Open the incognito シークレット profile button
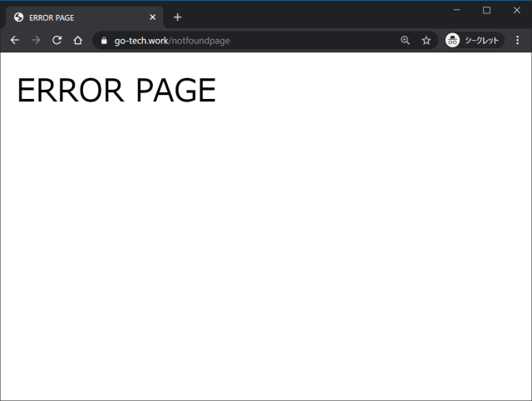532x401 pixels. (x=475, y=41)
